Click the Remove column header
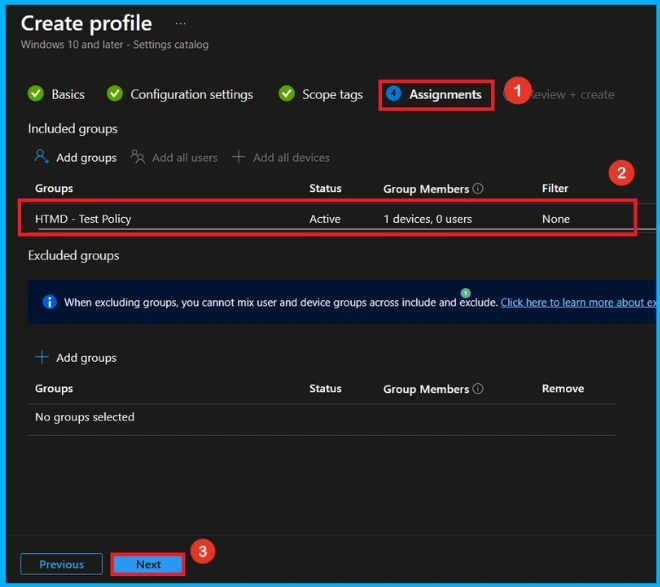 click(563, 388)
